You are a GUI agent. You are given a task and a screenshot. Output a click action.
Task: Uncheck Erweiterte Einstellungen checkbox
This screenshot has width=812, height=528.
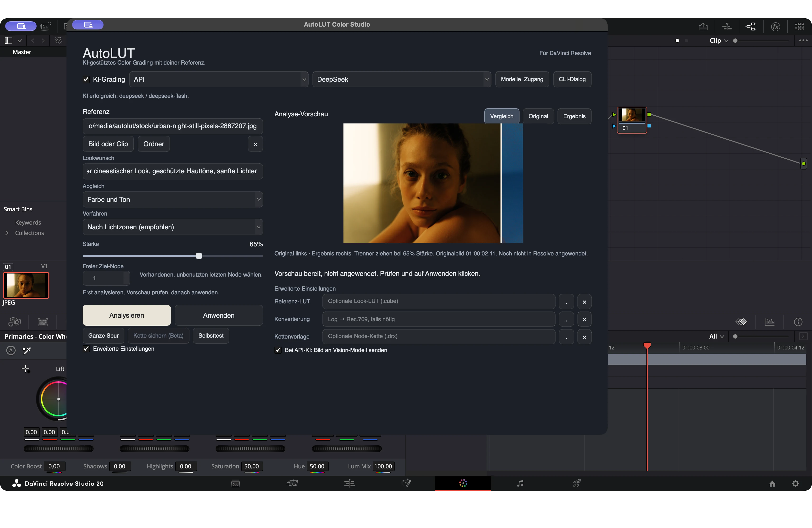(x=86, y=349)
